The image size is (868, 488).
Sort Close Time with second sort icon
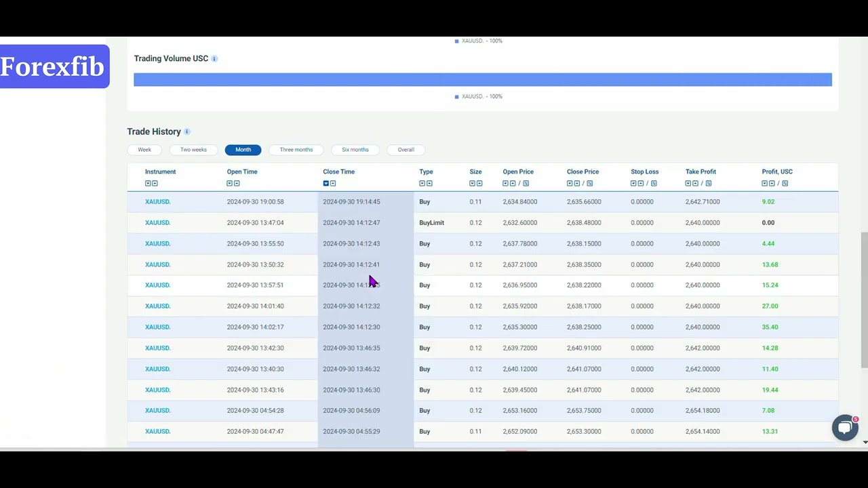[x=333, y=184]
